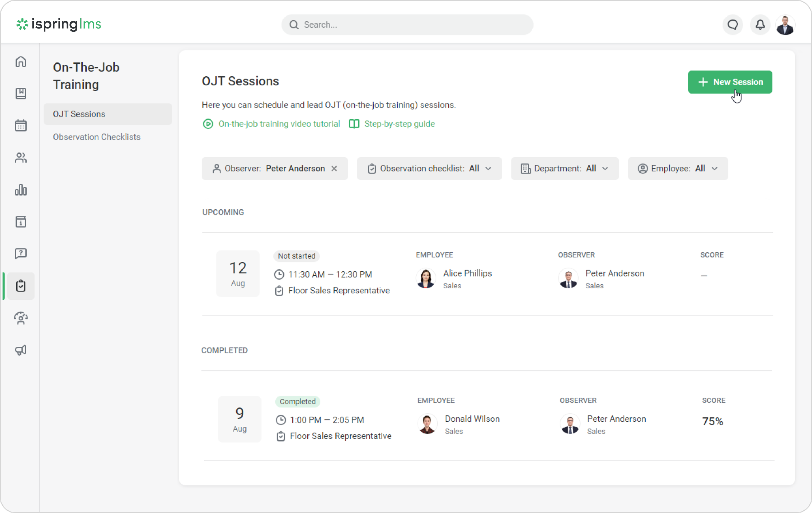Click the question mark chat icon
The height and width of the screenshot is (513, 812).
[x=21, y=253]
